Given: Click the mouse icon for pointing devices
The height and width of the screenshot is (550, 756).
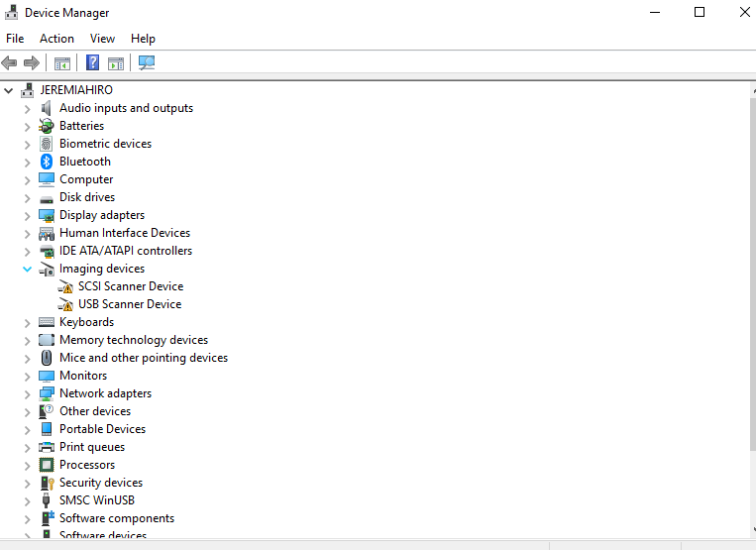Looking at the screenshot, I should (47, 358).
